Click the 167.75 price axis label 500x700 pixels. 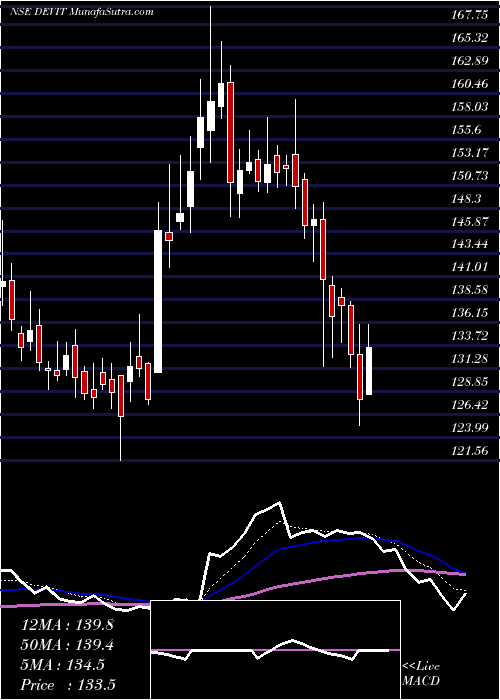pyautogui.click(x=469, y=15)
